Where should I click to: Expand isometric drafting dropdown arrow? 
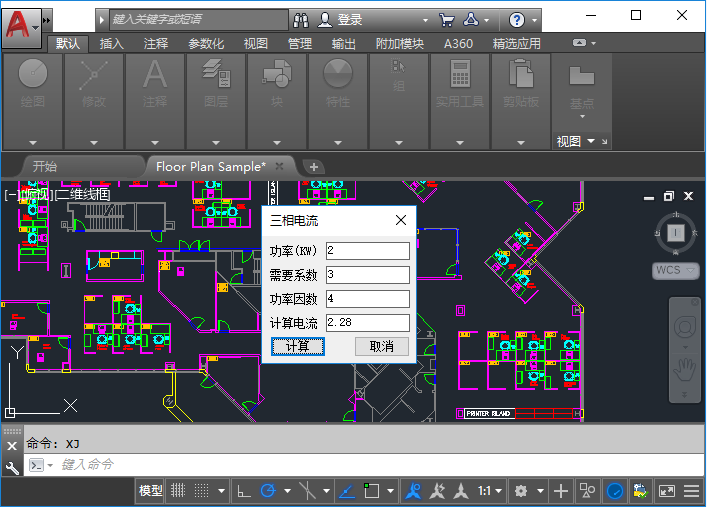(x=326, y=491)
